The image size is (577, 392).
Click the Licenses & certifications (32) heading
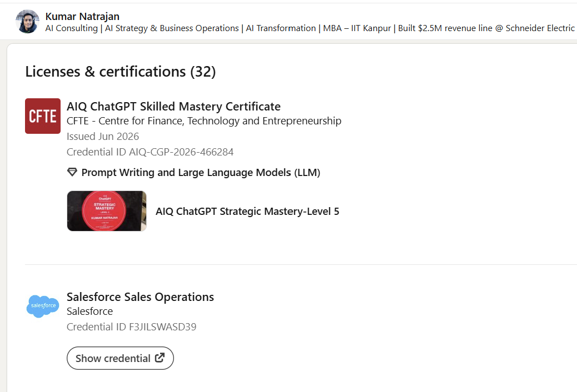[120, 72]
